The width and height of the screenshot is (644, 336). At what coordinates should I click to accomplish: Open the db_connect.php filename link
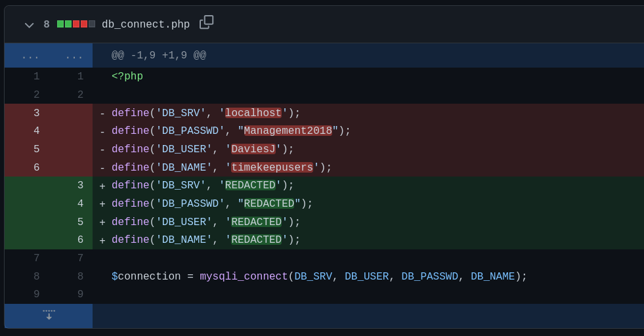(x=145, y=25)
